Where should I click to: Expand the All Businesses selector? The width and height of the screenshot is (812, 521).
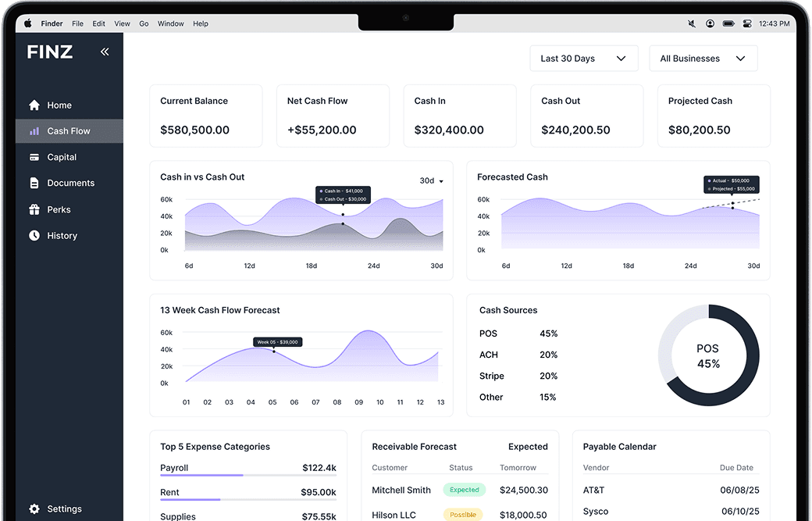pyautogui.click(x=703, y=58)
